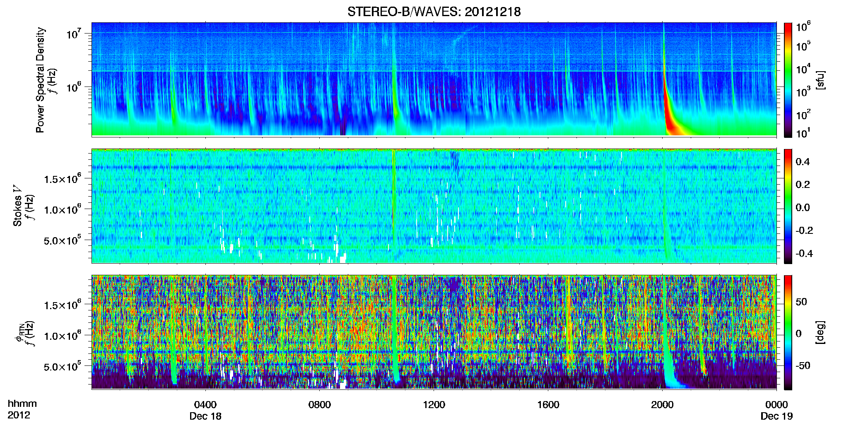Click the -50 label on degree colorbar

coord(803,365)
